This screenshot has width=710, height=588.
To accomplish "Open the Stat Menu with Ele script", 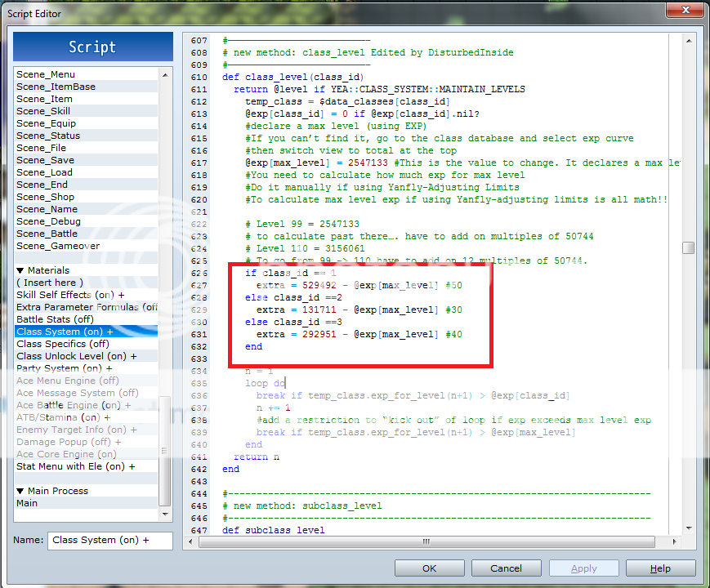I will pos(75,466).
